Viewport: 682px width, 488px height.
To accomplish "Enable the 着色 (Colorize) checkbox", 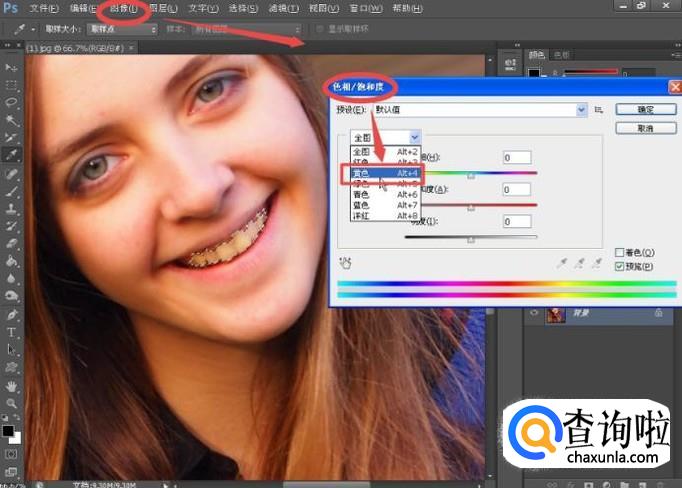I will point(620,253).
